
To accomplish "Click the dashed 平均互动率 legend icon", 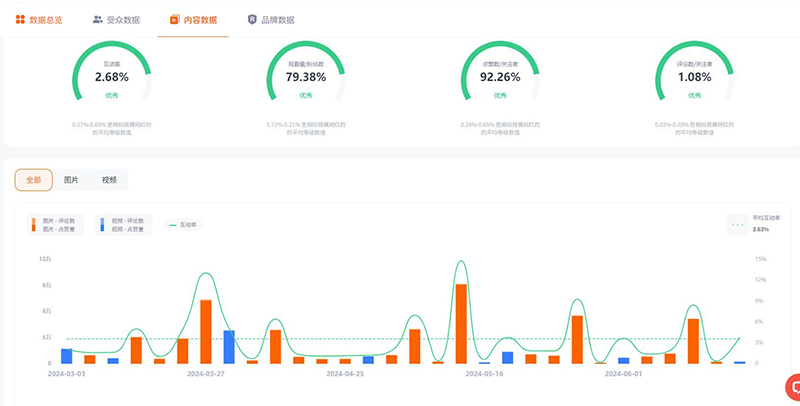I will pyautogui.click(x=738, y=225).
